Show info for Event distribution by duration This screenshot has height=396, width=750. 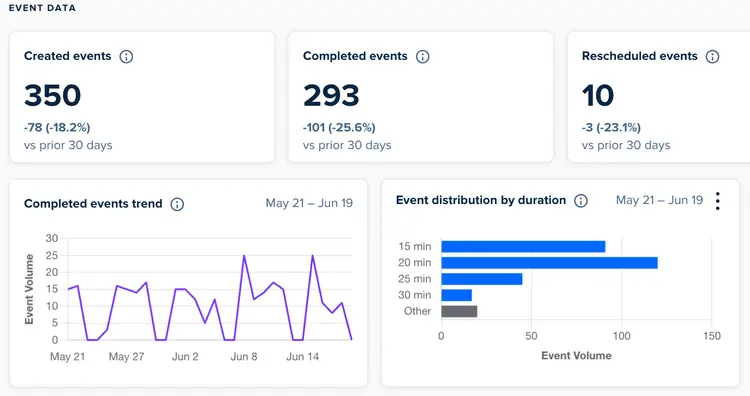[581, 201]
